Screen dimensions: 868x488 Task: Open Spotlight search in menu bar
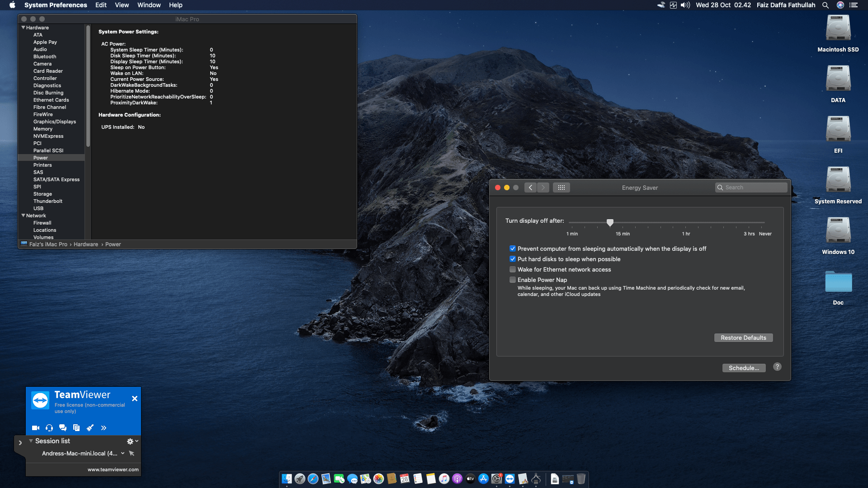click(826, 5)
